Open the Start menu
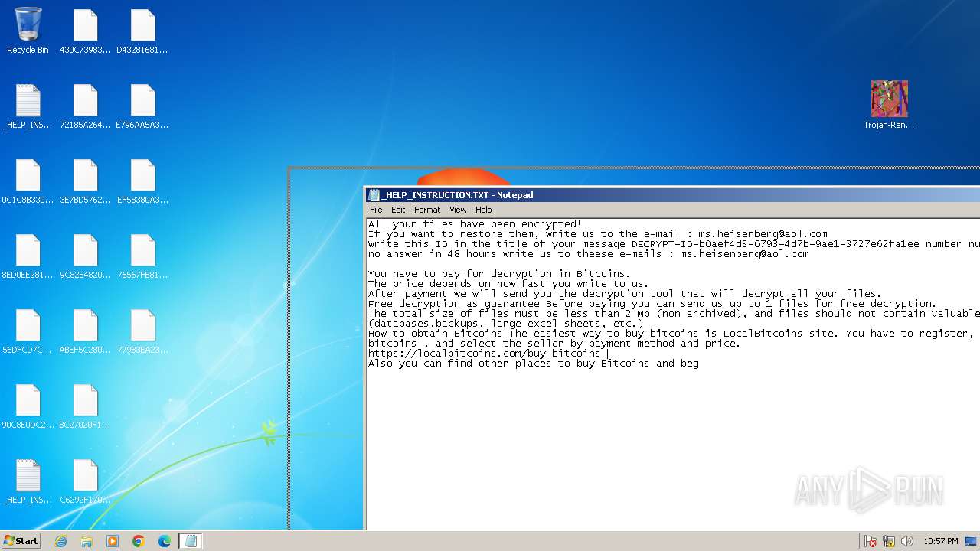 click(x=21, y=541)
